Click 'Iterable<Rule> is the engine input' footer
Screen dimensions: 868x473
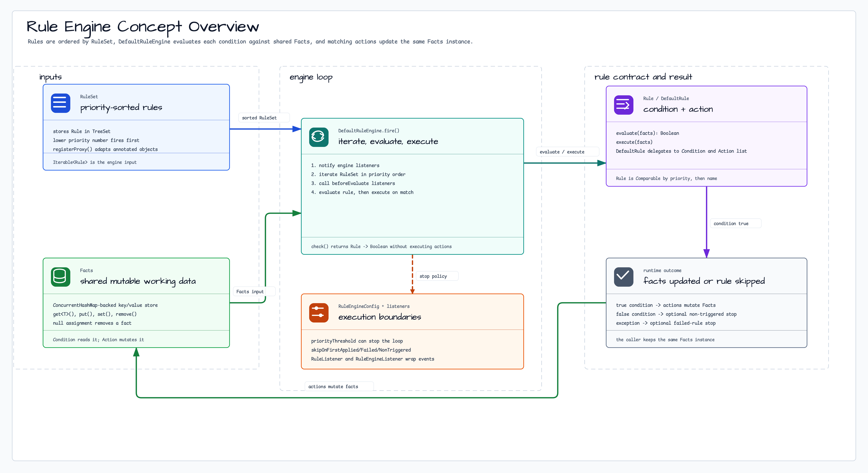point(95,162)
